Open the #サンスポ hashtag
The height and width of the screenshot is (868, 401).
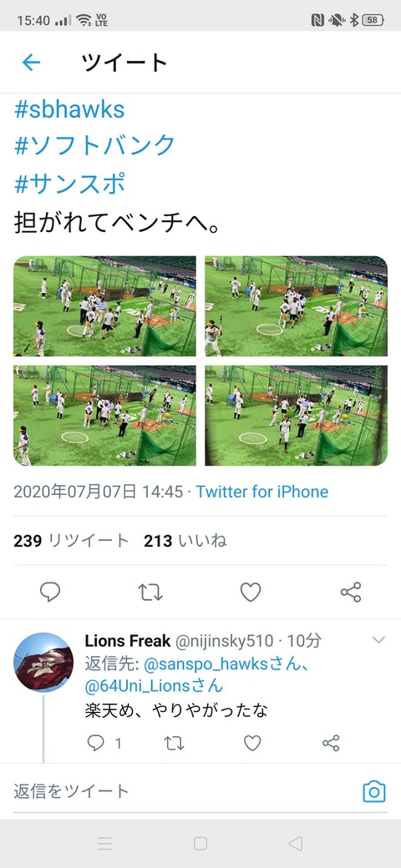coord(69,182)
